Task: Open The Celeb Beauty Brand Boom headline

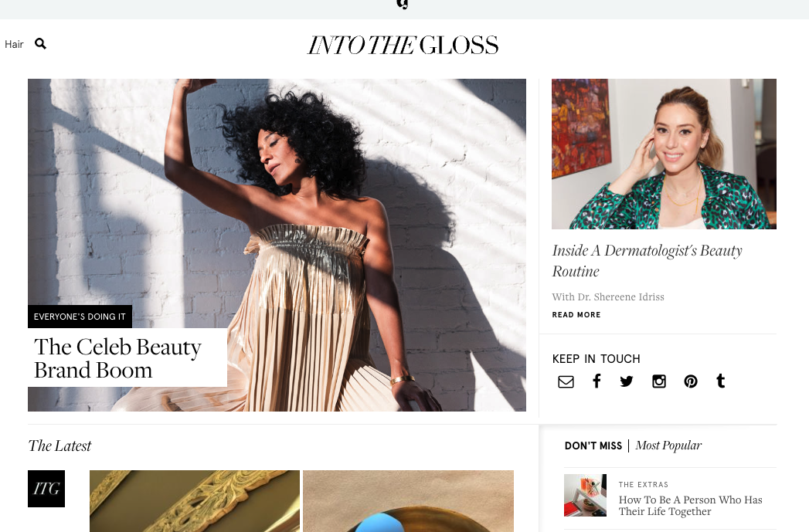Action: point(117,358)
